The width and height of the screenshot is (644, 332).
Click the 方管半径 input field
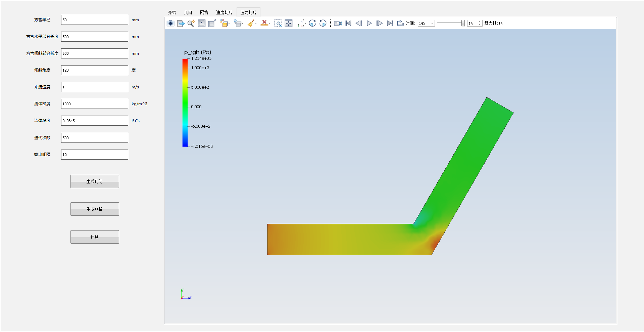point(95,20)
